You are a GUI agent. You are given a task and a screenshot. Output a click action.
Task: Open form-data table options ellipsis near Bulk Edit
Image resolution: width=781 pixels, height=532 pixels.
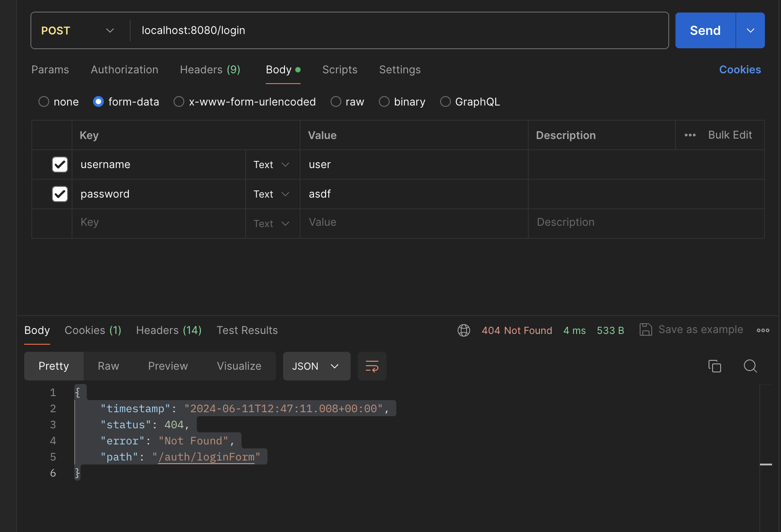[x=690, y=135]
